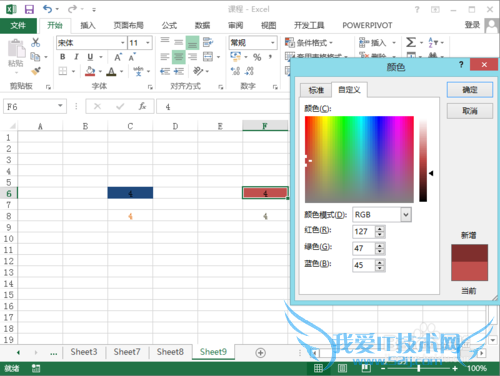The height and width of the screenshot is (376, 500).
Task: Toggle center horizontal alignment
Action: (x=179, y=57)
